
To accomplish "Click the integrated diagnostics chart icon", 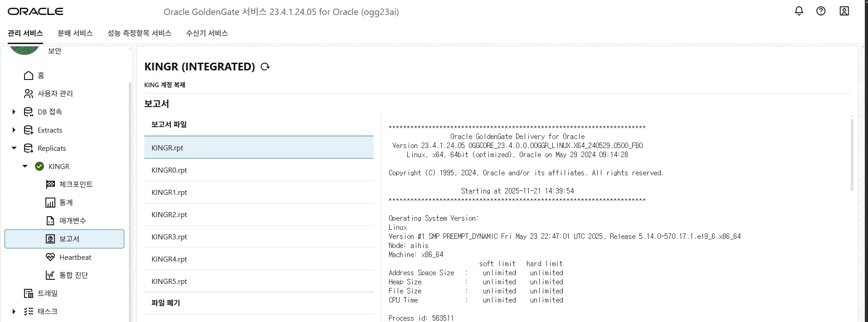I will tap(50, 275).
